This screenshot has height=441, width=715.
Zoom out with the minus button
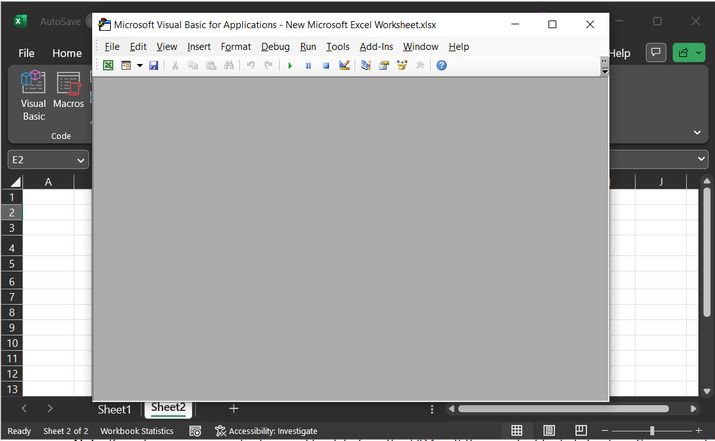[605, 430]
